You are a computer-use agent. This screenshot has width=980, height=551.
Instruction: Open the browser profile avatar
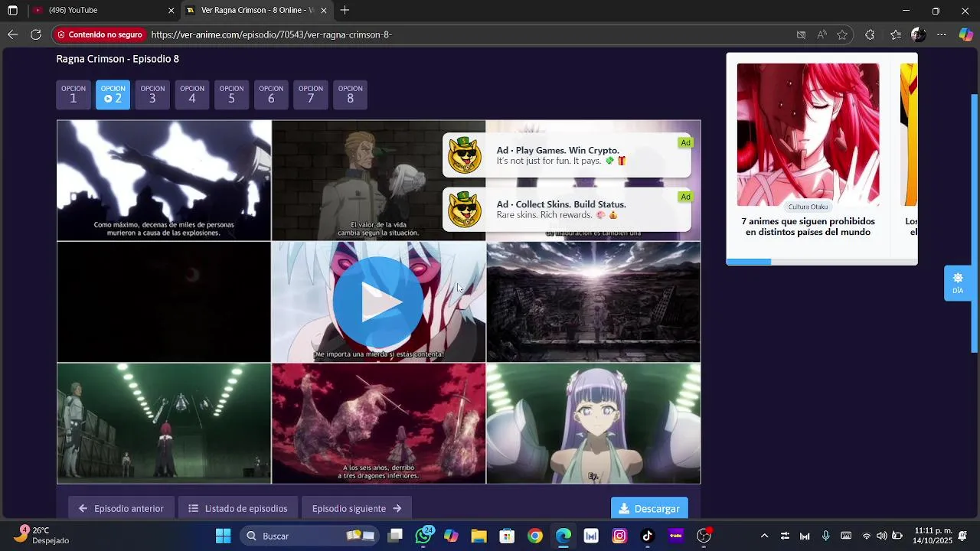tap(919, 34)
